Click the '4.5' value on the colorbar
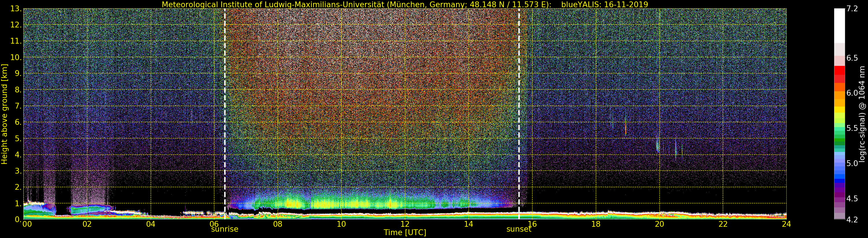 click(x=852, y=199)
